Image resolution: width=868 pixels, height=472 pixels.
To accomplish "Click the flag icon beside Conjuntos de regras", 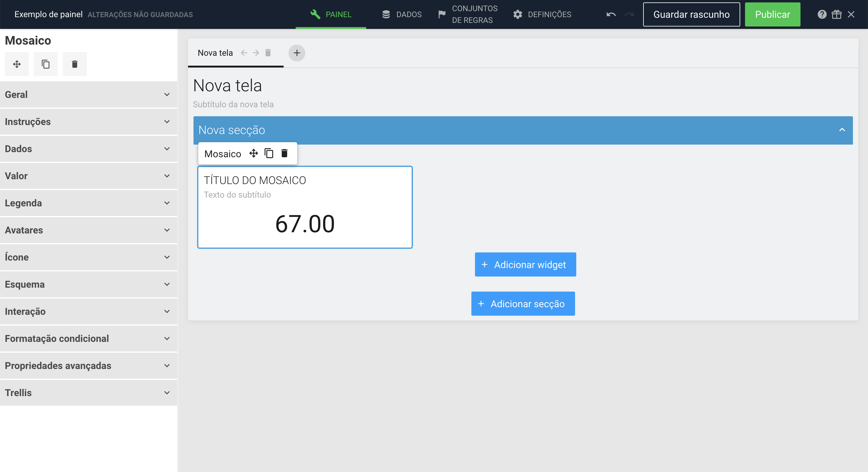I will coord(442,14).
